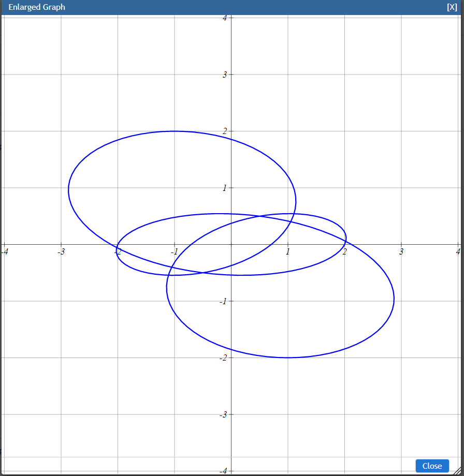Click the y-axis label -4

[223, 471]
